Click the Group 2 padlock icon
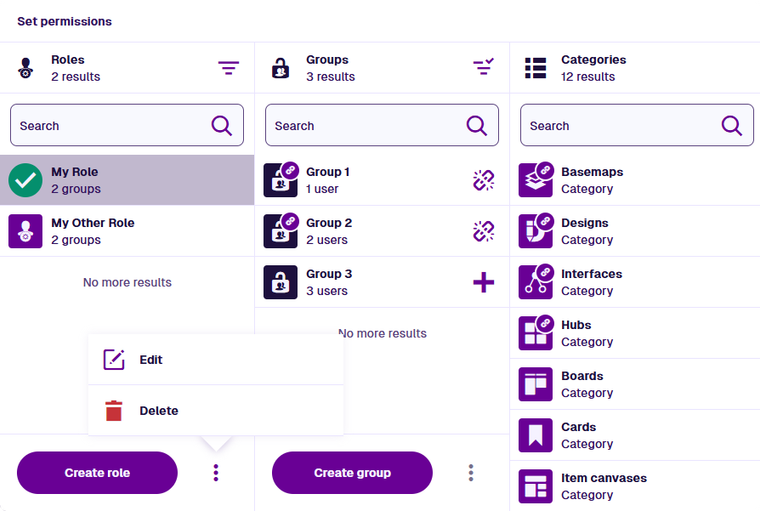This screenshot has height=511, width=760. coord(280,231)
